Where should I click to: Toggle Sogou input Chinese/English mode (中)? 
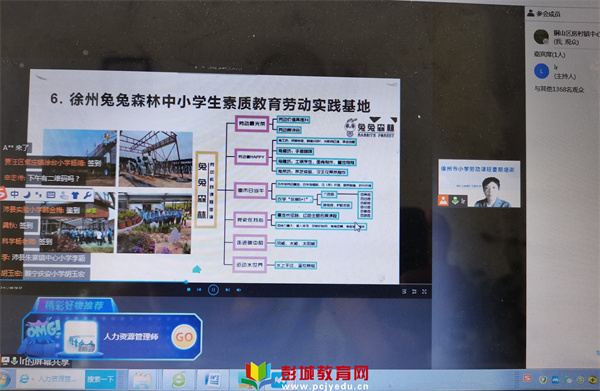click(x=15, y=194)
